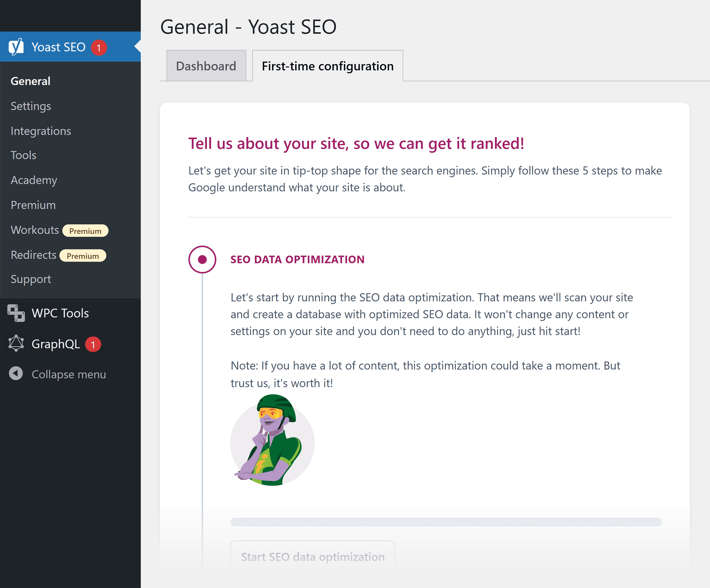Navigate to the Academy section
The width and height of the screenshot is (710, 588).
pyautogui.click(x=34, y=180)
